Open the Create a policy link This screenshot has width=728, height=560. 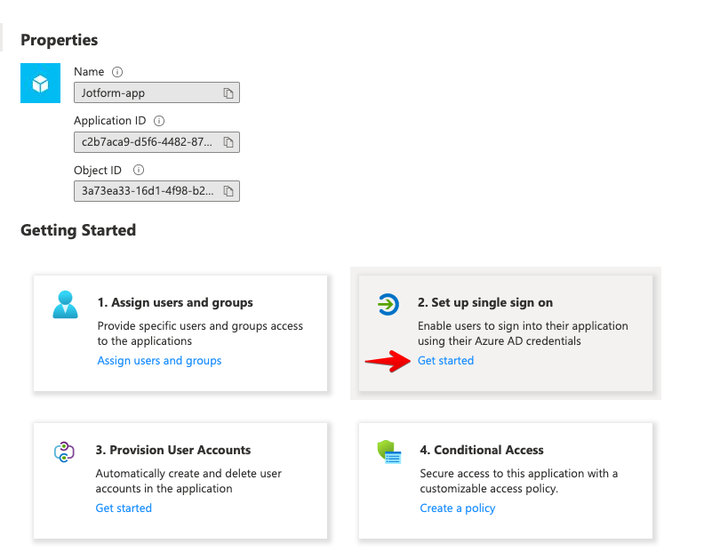pyautogui.click(x=457, y=508)
